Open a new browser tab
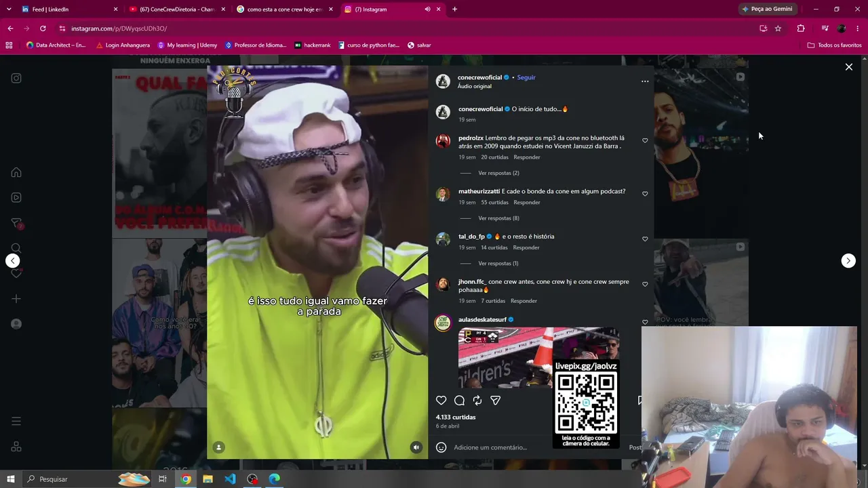The width and height of the screenshot is (868, 488). click(x=454, y=9)
